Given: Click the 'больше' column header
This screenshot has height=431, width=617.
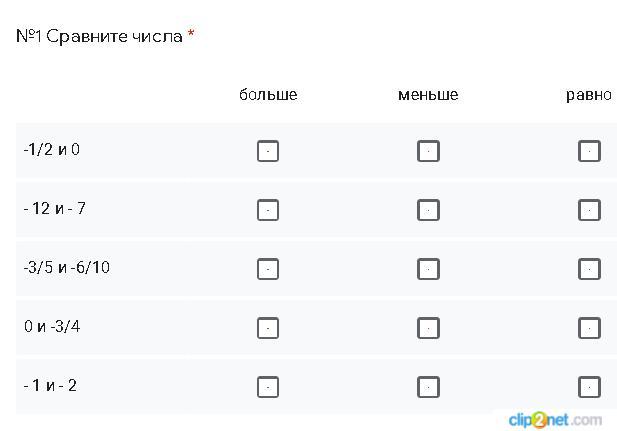Looking at the screenshot, I should tap(268, 95).
